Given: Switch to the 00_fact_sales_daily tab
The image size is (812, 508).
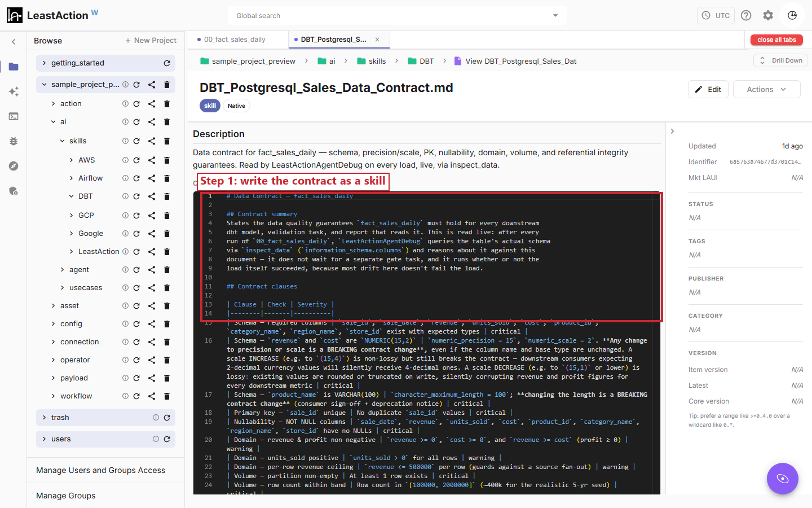Looking at the screenshot, I should [x=235, y=40].
